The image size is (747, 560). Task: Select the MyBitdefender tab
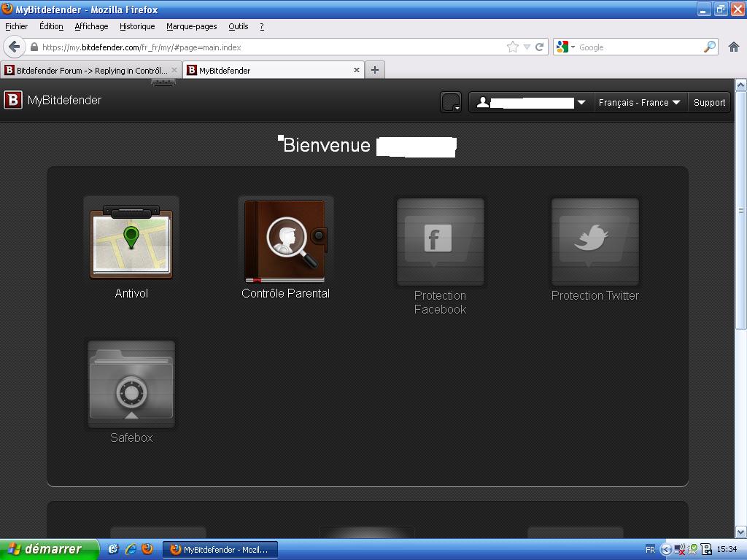tap(274, 70)
